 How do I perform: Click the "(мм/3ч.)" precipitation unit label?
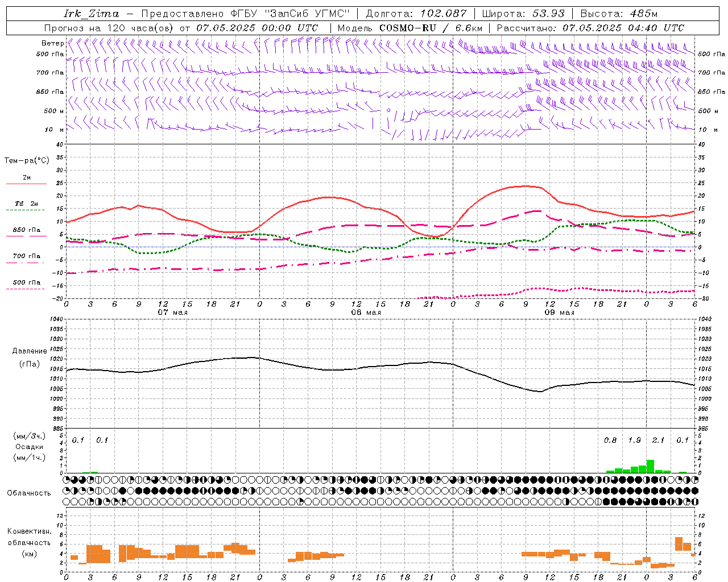pyautogui.click(x=29, y=436)
